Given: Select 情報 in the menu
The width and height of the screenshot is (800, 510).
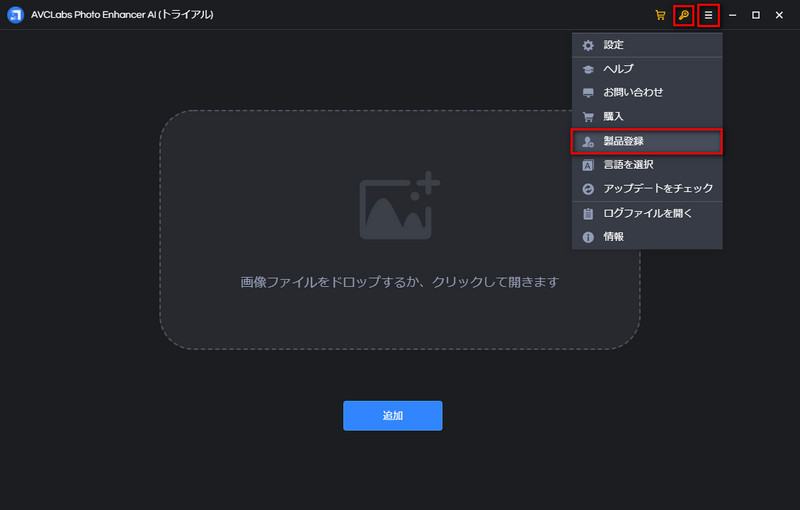Looking at the screenshot, I should coord(647,237).
